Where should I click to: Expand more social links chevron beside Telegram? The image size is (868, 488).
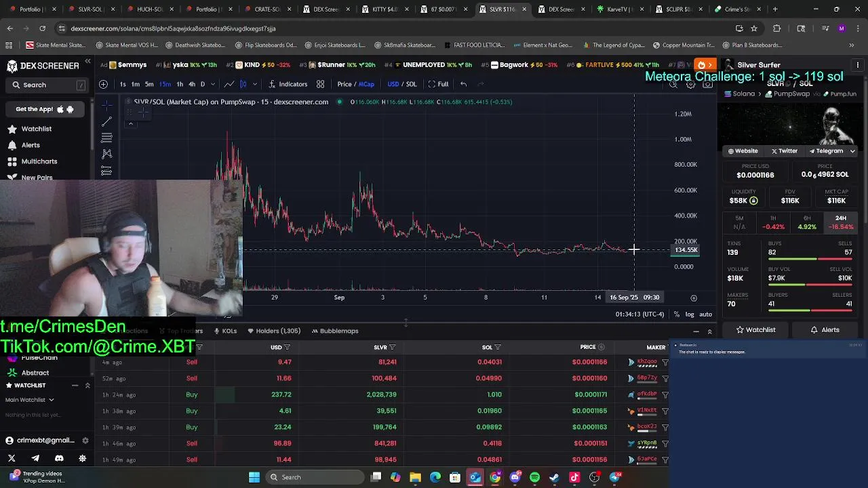tap(852, 151)
